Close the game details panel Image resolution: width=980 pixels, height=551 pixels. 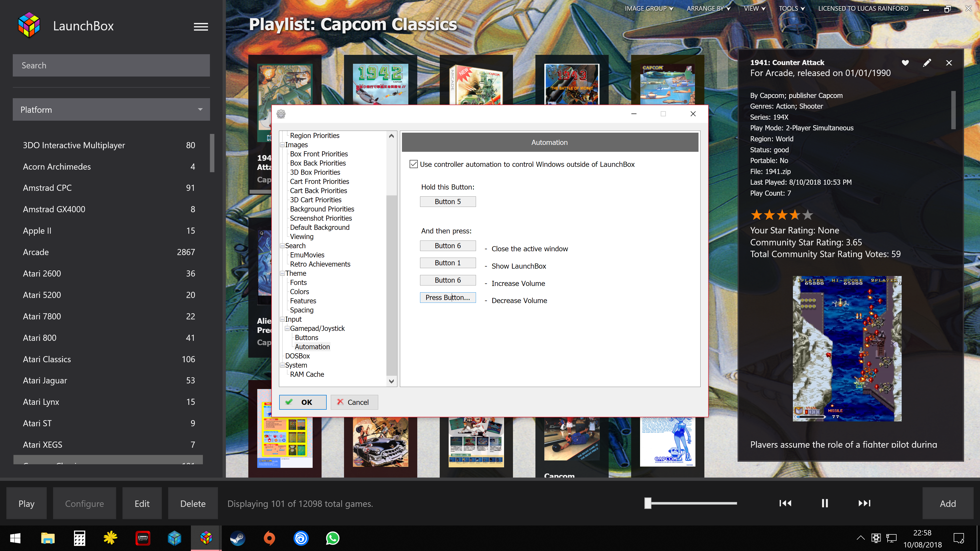[x=949, y=63]
